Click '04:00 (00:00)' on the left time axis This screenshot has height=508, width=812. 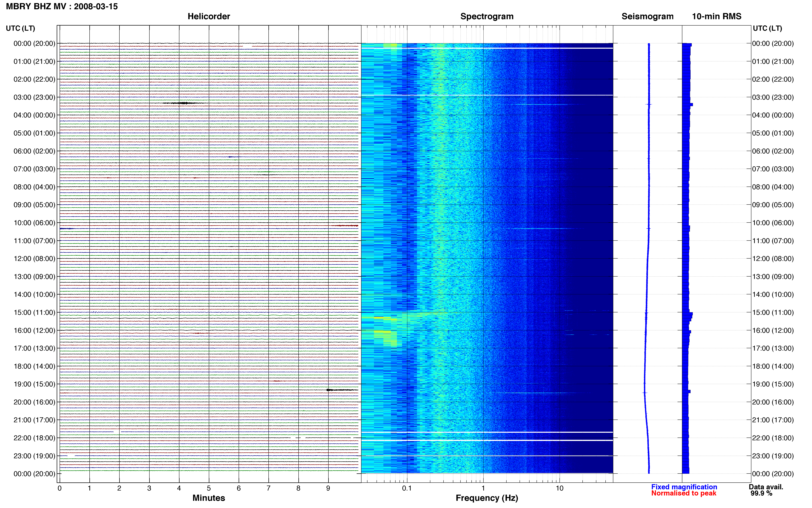coord(34,115)
